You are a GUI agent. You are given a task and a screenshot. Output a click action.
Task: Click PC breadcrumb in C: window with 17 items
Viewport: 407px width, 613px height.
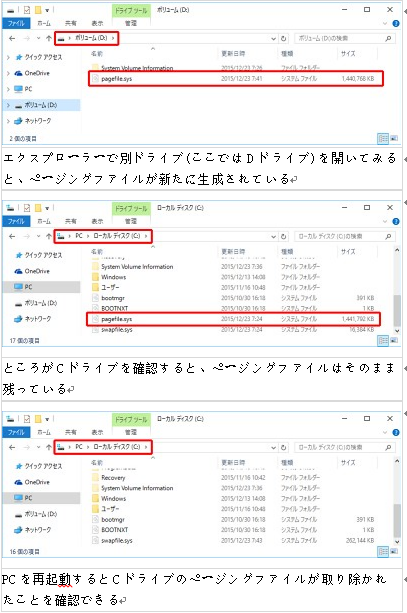79,236
